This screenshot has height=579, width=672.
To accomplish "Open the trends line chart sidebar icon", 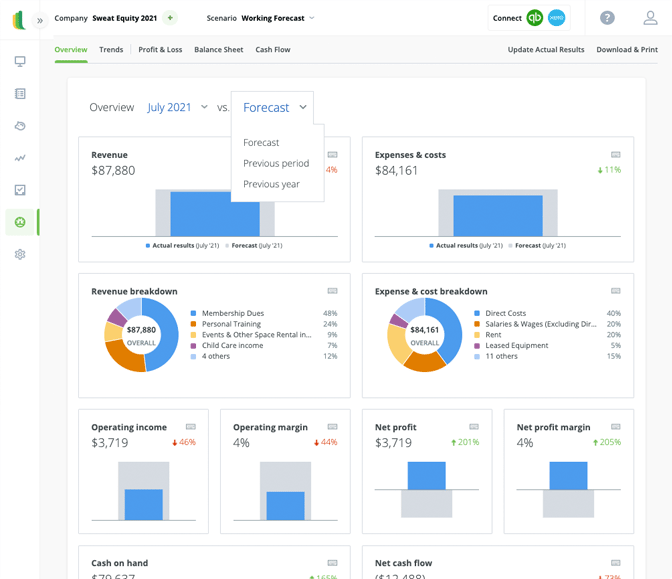I will point(20,158).
